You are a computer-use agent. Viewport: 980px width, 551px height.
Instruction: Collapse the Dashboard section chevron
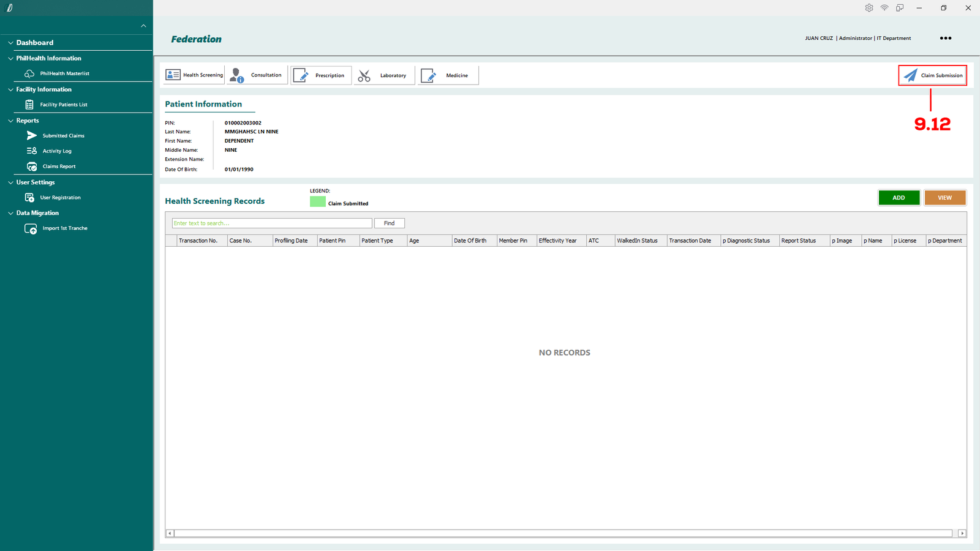pyautogui.click(x=10, y=43)
